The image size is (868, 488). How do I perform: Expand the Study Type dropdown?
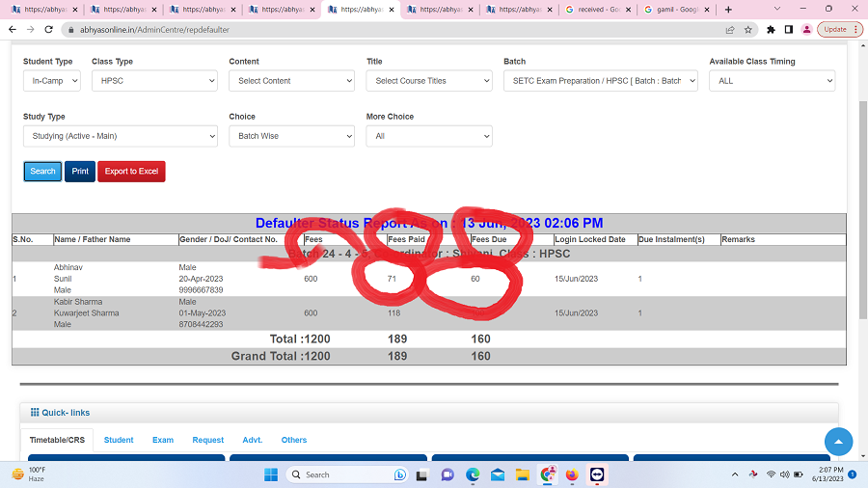[120, 136]
